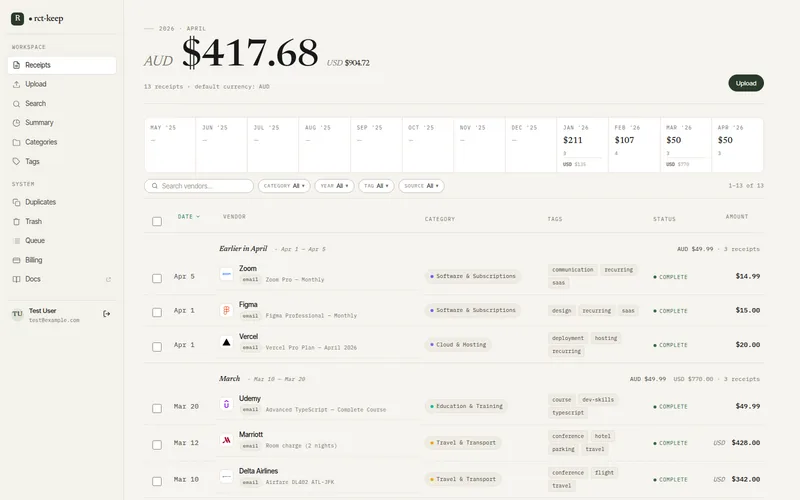The image size is (800, 500).
Task: Select the FEB '26 month card
Action: click(x=634, y=145)
